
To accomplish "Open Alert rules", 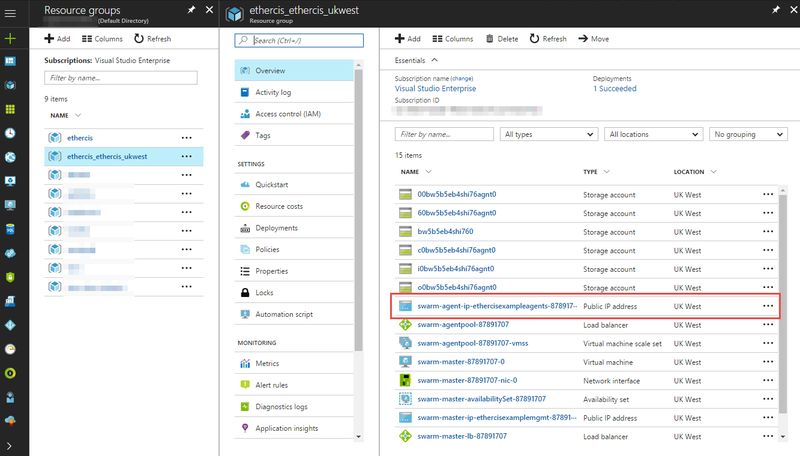I will pyautogui.click(x=294, y=385).
